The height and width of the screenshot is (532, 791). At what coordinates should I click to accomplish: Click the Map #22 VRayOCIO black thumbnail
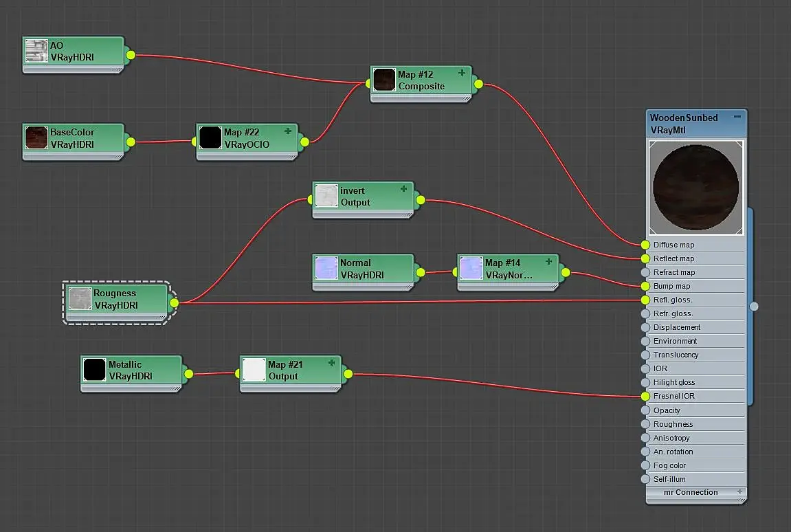coord(210,137)
